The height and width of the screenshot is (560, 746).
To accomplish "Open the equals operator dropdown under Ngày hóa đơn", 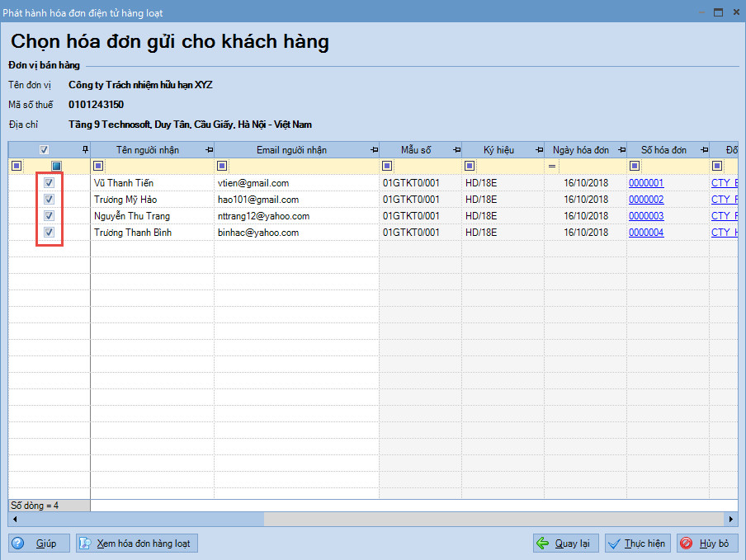I will pyautogui.click(x=551, y=166).
